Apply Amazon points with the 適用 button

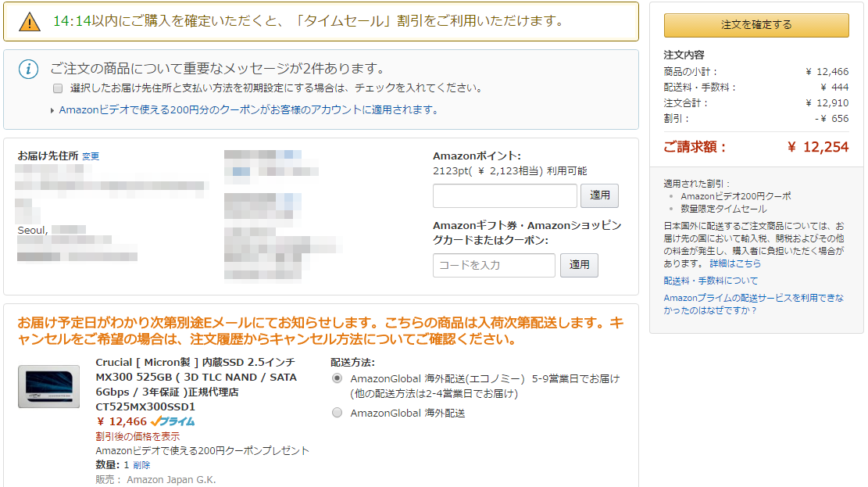(x=600, y=195)
